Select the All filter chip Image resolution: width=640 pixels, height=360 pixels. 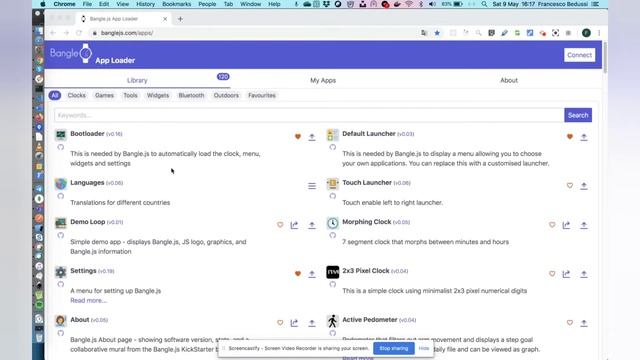tap(55, 96)
